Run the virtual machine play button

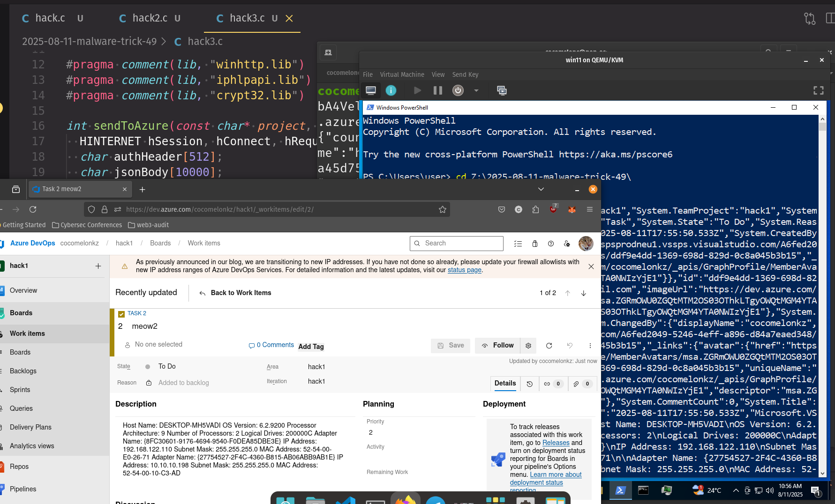(417, 90)
